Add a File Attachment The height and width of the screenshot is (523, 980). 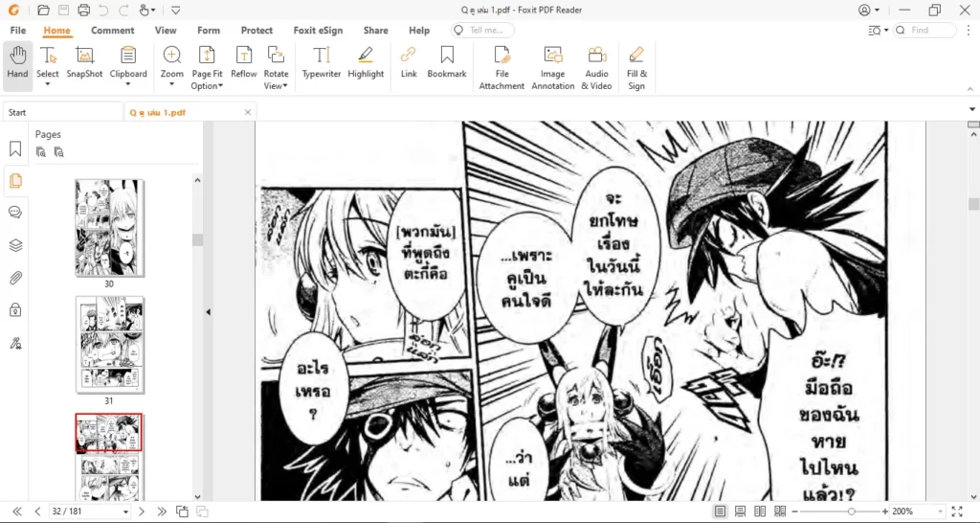[x=501, y=68]
